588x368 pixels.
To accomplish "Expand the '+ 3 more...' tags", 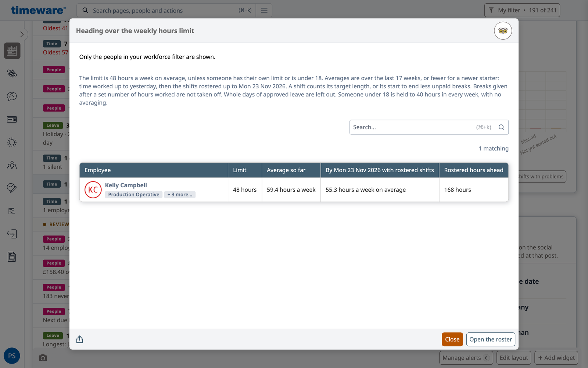I will click(180, 195).
